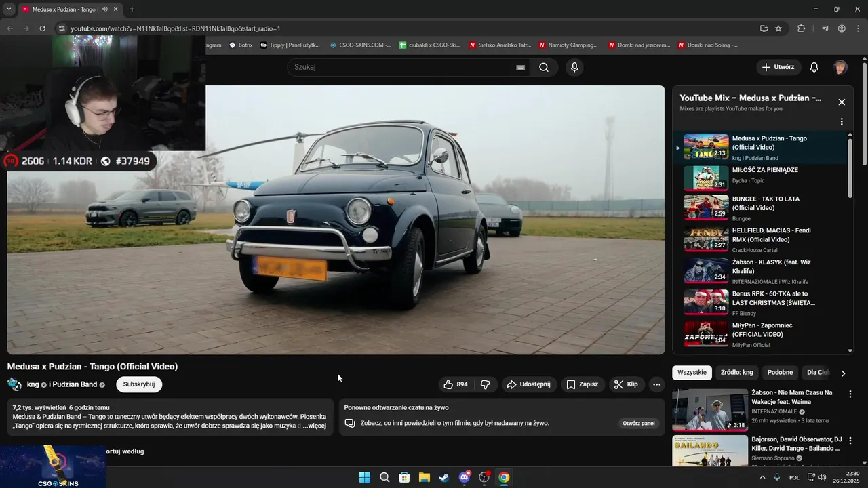The height and width of the screenshot is (488, 868).
Task: Start voice search with the microphone icon
Action: [x=574, y=67]
